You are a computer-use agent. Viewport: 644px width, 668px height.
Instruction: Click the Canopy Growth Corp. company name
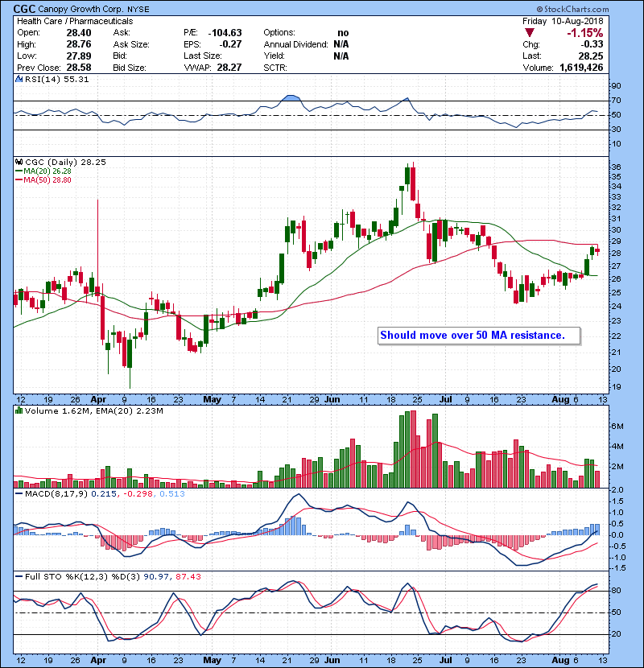point(80,9)
